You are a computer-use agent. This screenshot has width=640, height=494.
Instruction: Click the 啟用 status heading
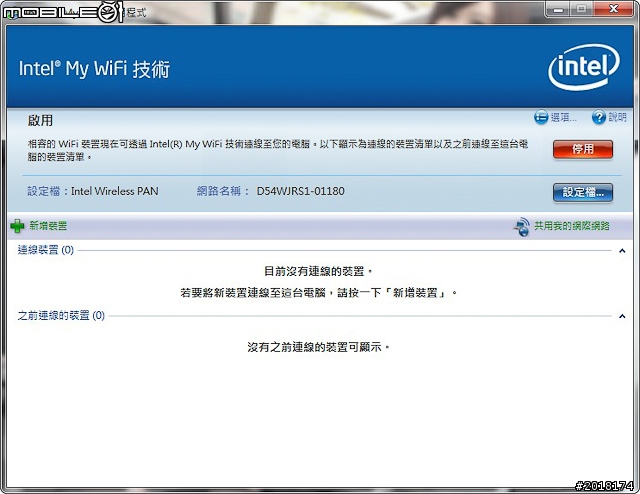point(40,120)
